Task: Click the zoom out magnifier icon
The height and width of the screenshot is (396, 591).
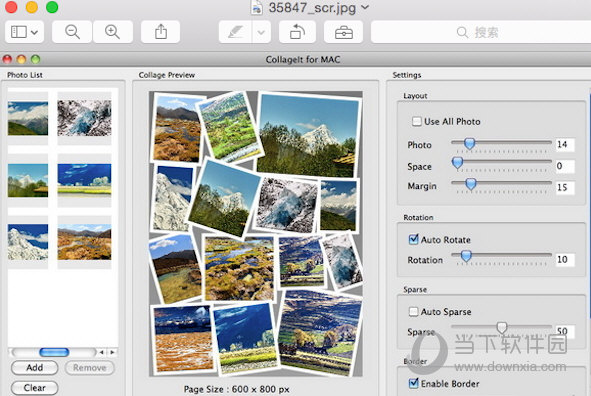Action: coord(72,32)
